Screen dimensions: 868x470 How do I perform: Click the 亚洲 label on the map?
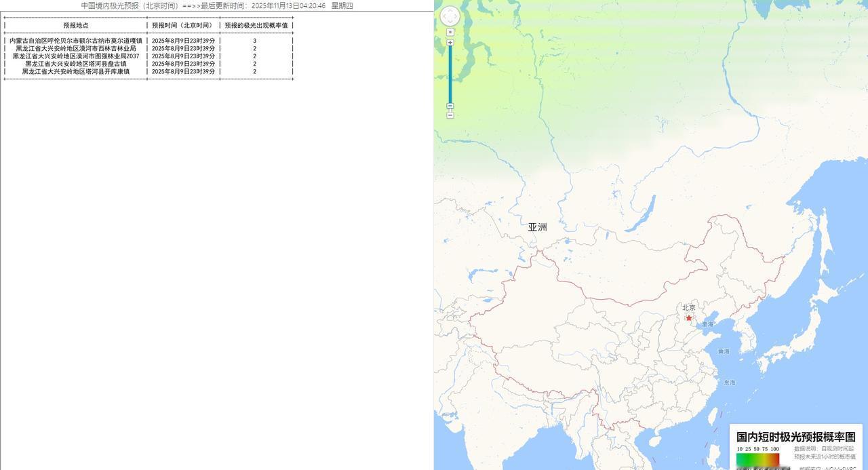click(x=537, y=227)
